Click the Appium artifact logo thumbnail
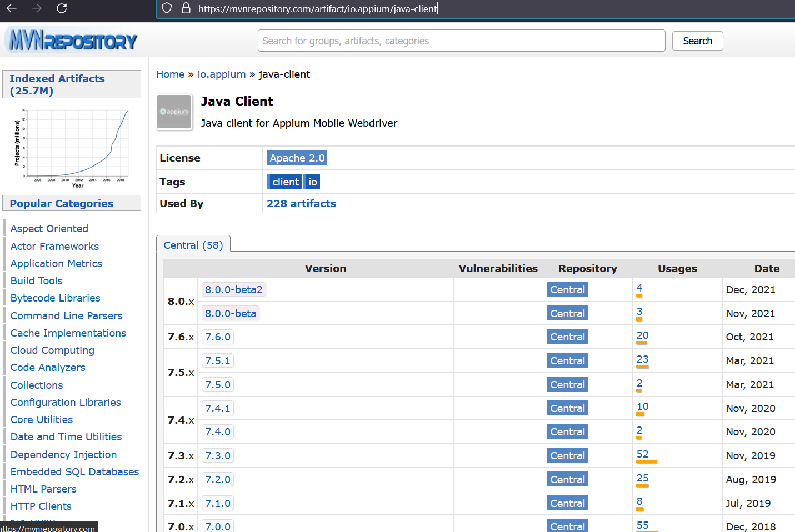This screenshot has width=795, height=532. point(174,112)
